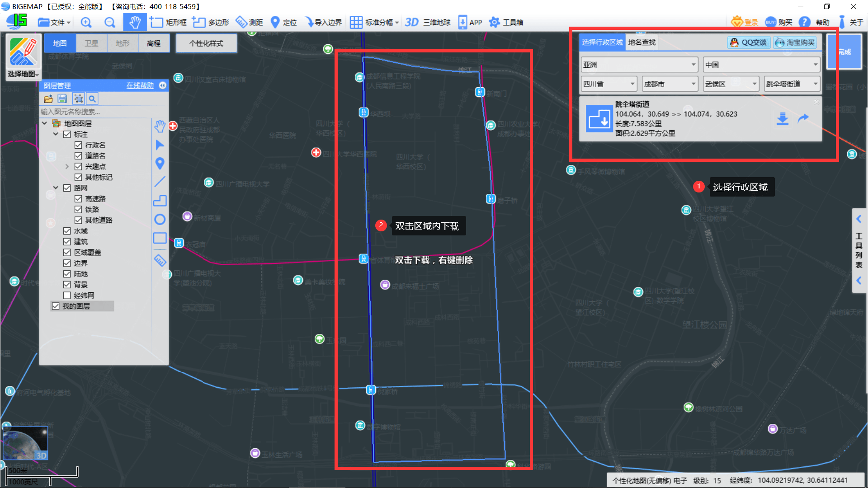The image size is (868, 488).
Task: Activate the 矩形框 rectangle selection tool
Action: [168, 22]
